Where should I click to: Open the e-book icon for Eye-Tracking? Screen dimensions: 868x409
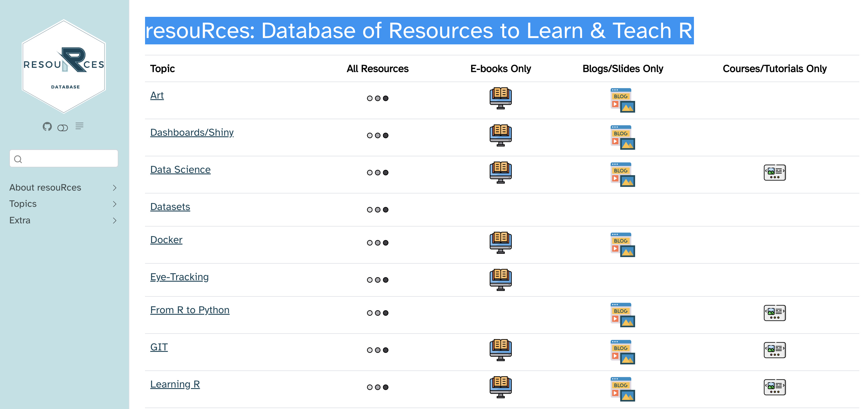click(x=501, y=280)
